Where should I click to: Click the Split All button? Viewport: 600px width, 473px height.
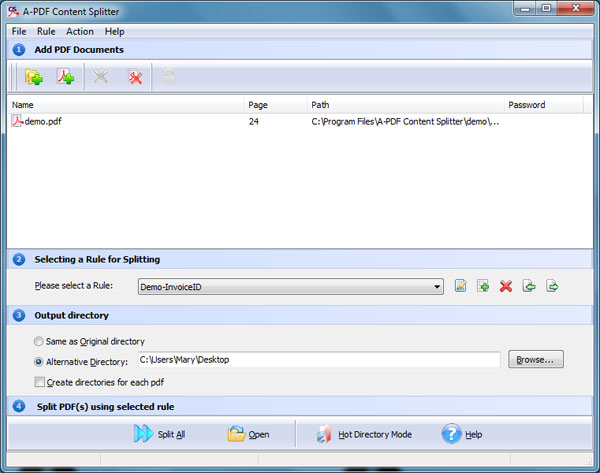159,434
